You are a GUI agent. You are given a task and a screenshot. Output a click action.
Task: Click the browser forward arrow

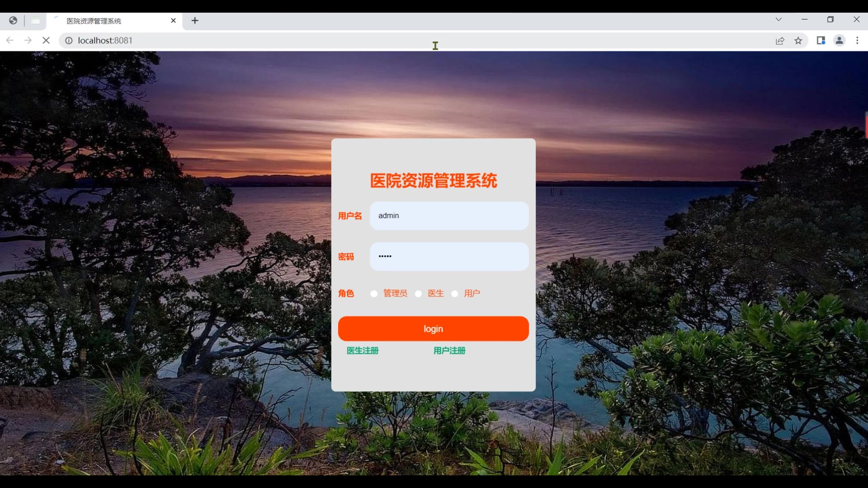coord(28,40)
